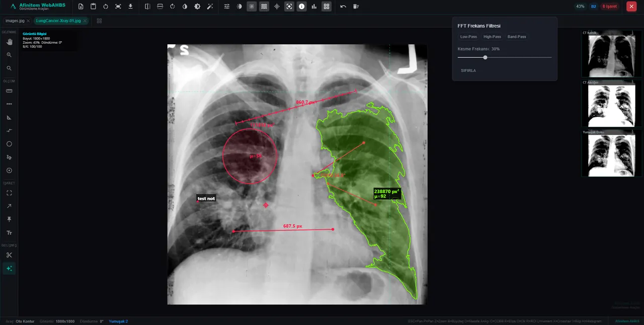Close the LungCancer-Xray-01.jpg tab
Image resolution: width=644 pixels, height=325 pixels.
click(x=85, y=21)
